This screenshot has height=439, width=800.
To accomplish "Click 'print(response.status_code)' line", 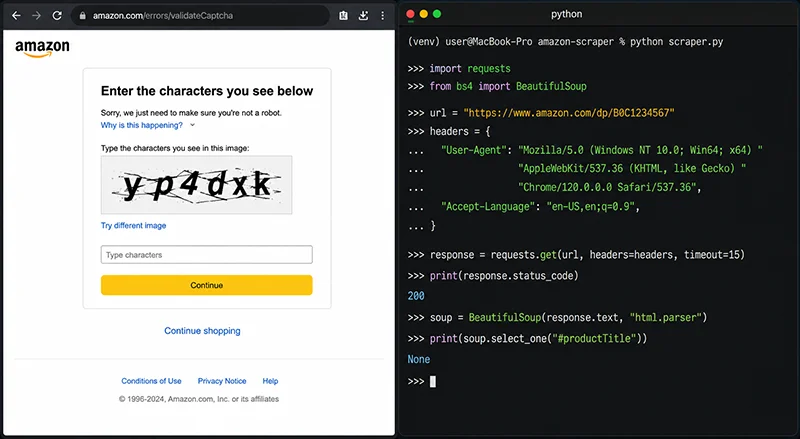I will point(493,276).
